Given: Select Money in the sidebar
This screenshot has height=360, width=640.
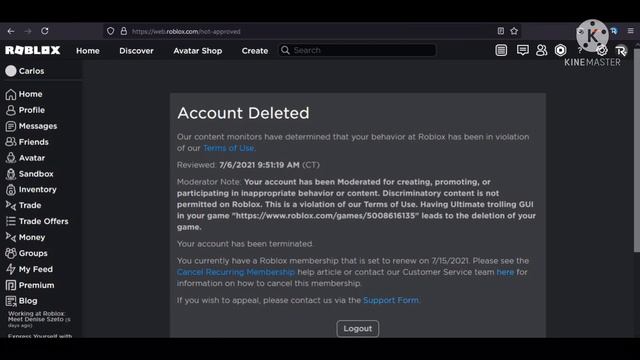Looking at the screenshot, I should 32,237.
